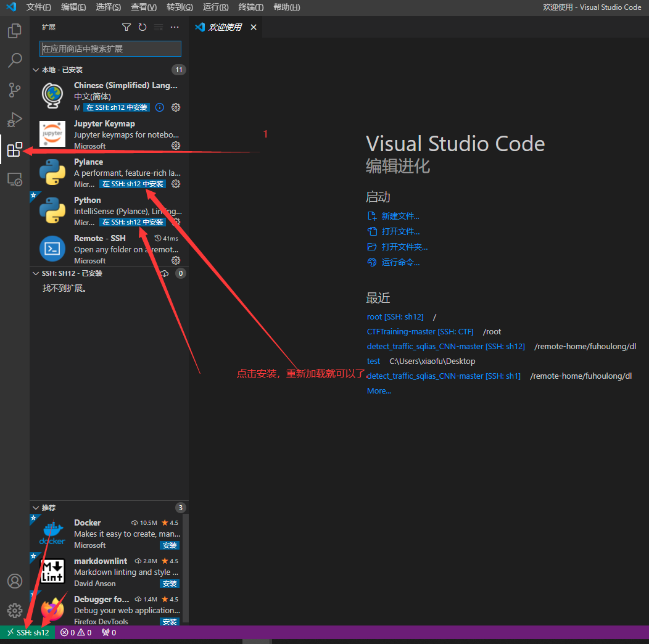Click the filter extensions funnel icon
The width and height of the screenshot is (649, 644).
pos(126,27)
